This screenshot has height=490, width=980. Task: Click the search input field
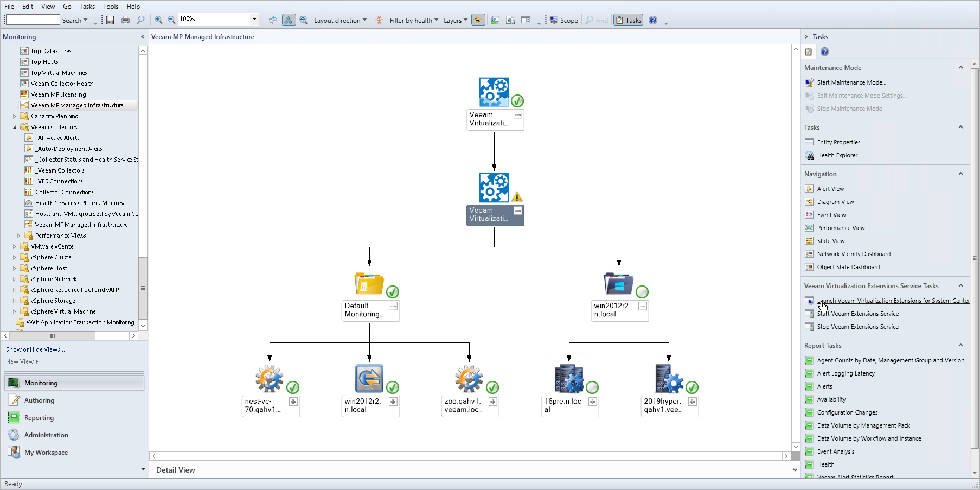33,20
